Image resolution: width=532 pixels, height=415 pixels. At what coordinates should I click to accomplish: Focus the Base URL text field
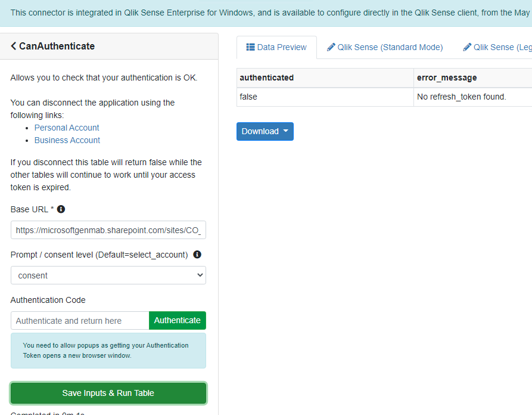pos(108,230)
